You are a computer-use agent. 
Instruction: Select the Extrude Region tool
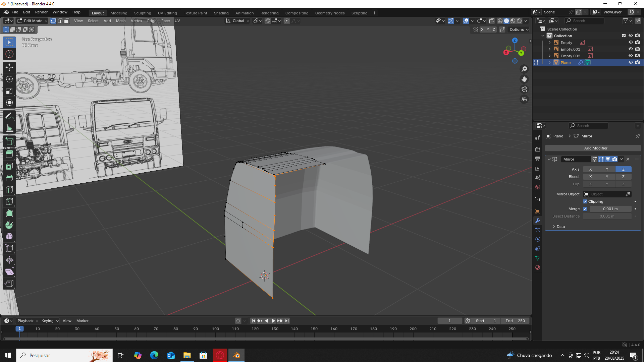pyautogui.click(x=9, y=155)
